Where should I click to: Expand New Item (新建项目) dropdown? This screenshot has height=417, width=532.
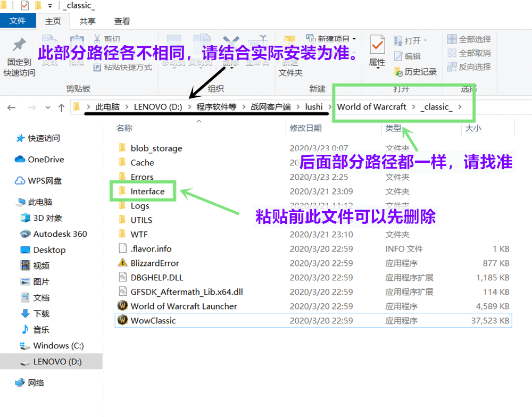[x=354, y=38]
